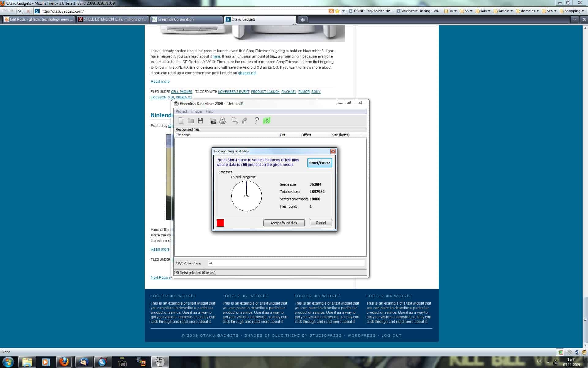Image resolution: width=588 pixels, height=368 pixels.
Task: Click the question mark help toolbar icon
Action: click(257, 121)
